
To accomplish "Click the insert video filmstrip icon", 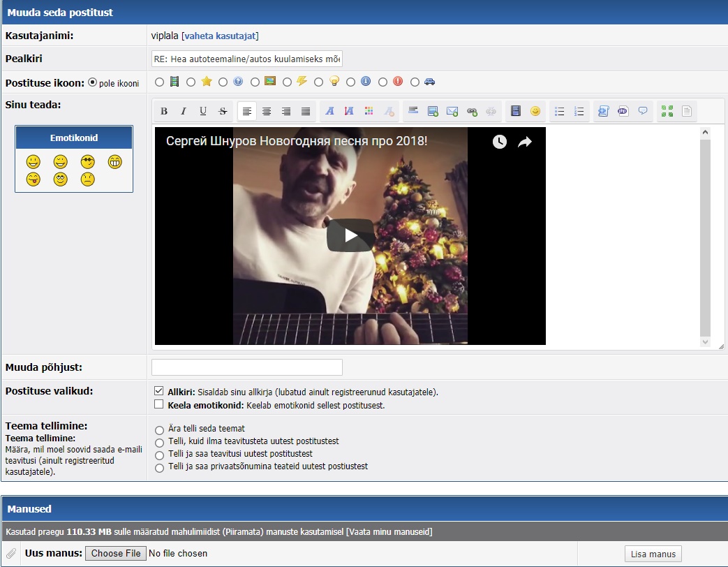I will 516,111.
